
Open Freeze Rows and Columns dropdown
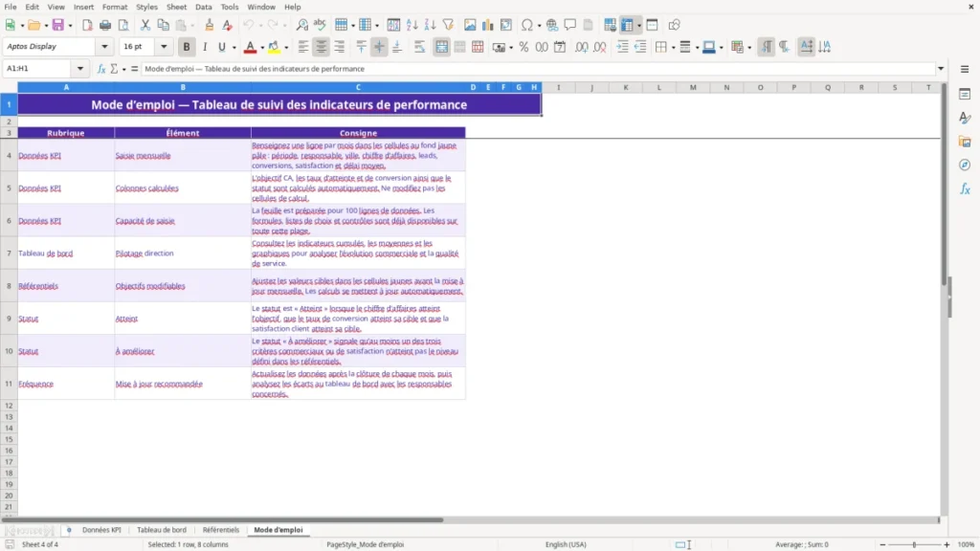tap(638, 26)
